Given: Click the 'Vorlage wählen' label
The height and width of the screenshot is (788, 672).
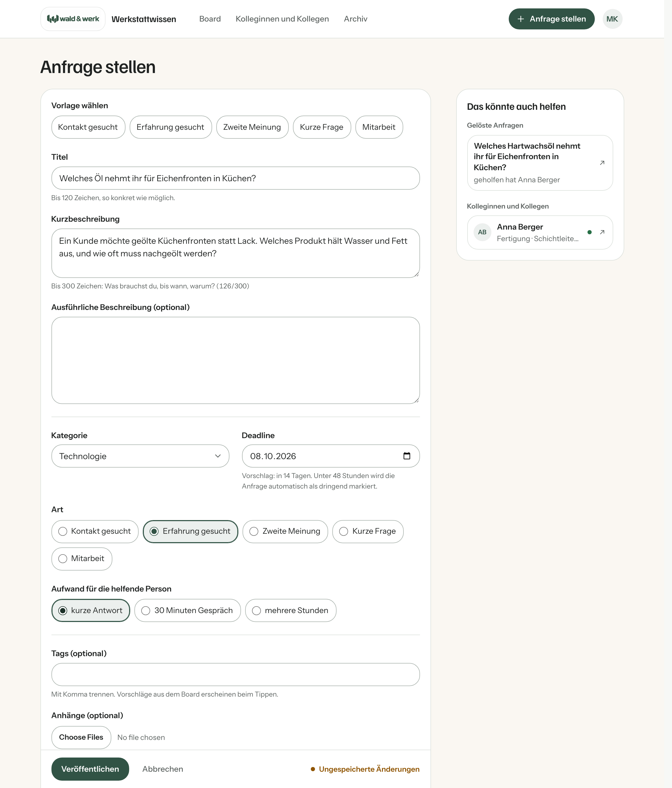Looking at the screenshot, I should pyautogui.click(x=80, y=106).
